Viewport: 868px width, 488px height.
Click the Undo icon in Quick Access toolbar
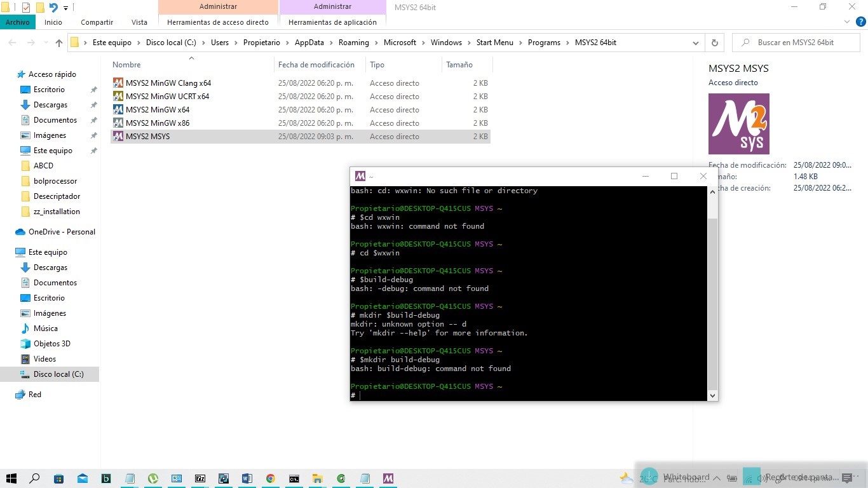pos(53,8)
